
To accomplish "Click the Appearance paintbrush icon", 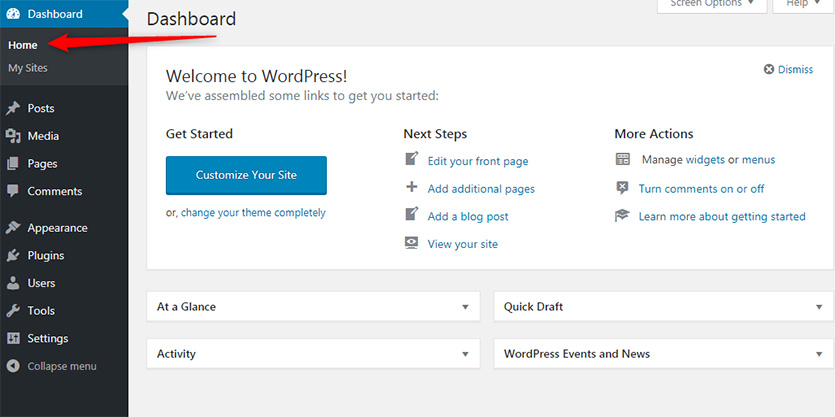I will click(13, 228).
